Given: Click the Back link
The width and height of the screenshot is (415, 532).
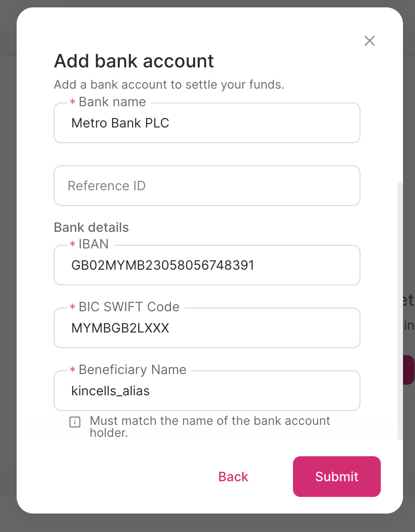Looking at the screenshot, I should coord(233,477).
